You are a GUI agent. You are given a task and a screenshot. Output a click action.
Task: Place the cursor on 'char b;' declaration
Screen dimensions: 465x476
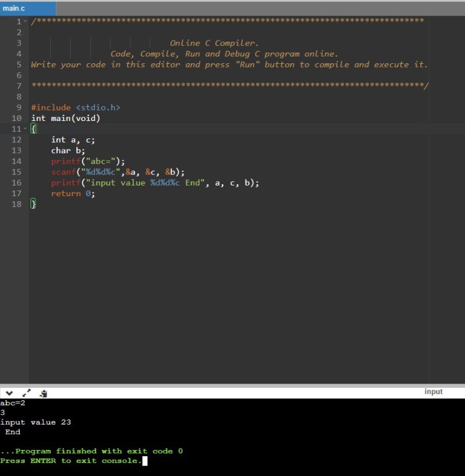68,150
